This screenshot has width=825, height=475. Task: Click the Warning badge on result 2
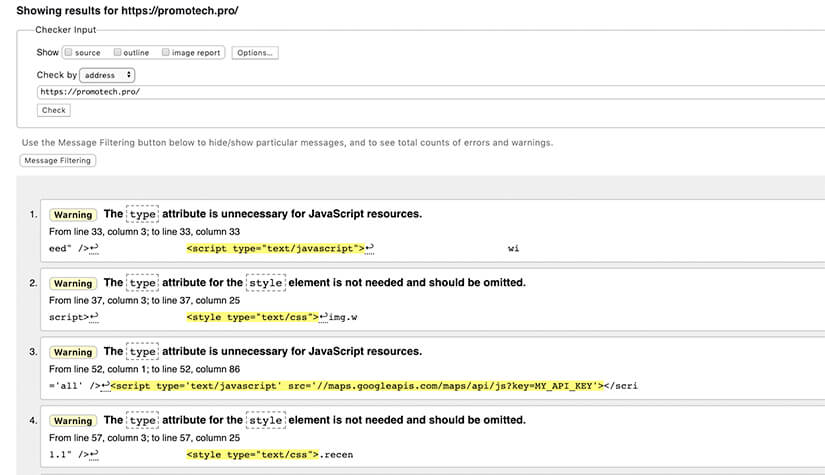click(x=73, y=283)
